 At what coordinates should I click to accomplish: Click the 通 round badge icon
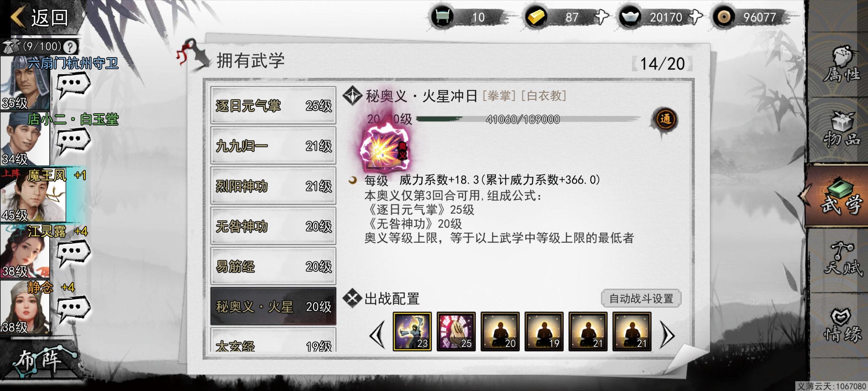(665, 119)
